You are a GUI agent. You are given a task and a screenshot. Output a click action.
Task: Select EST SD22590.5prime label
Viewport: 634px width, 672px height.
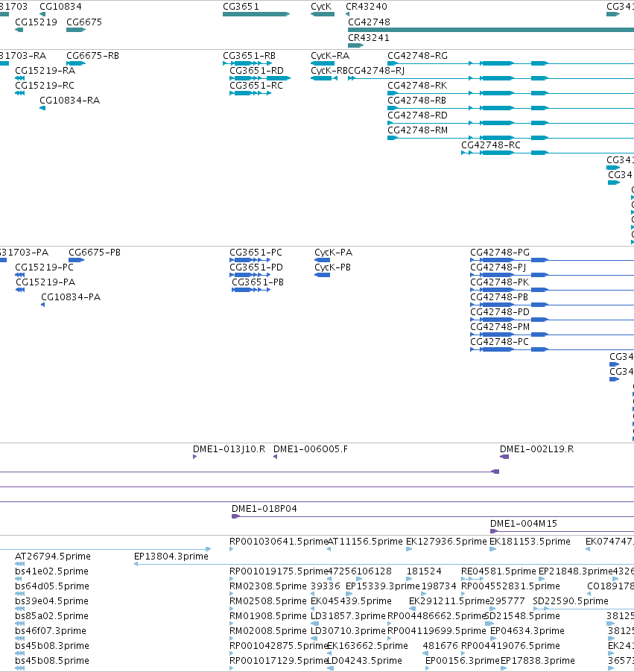click(571, 601)
